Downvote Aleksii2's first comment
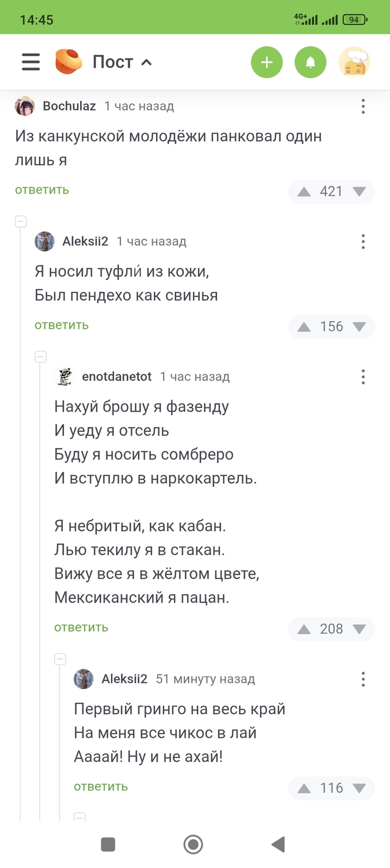The height and width of the screenshot is (868, 390). click(360, 327)
